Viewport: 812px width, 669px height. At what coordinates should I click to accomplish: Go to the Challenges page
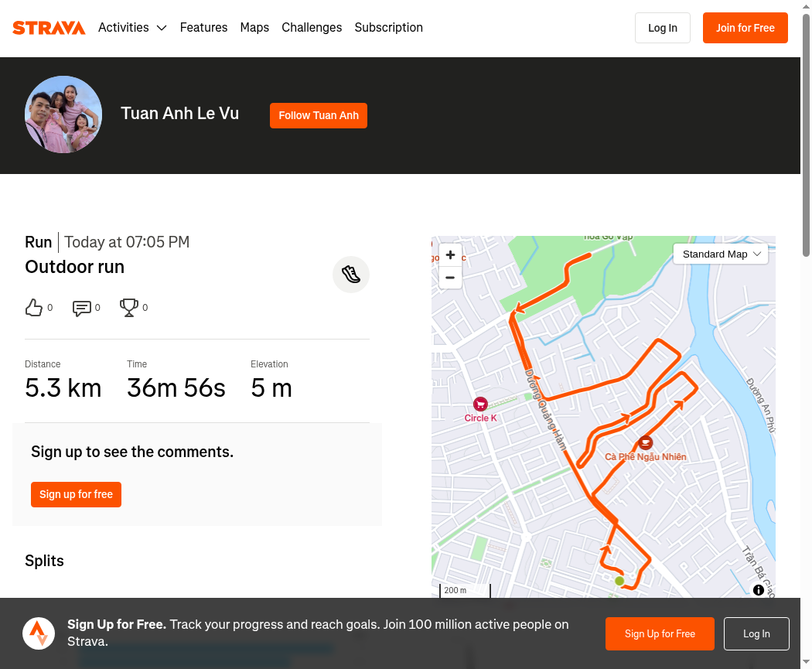pyautogui.click(x=312, y=27)
